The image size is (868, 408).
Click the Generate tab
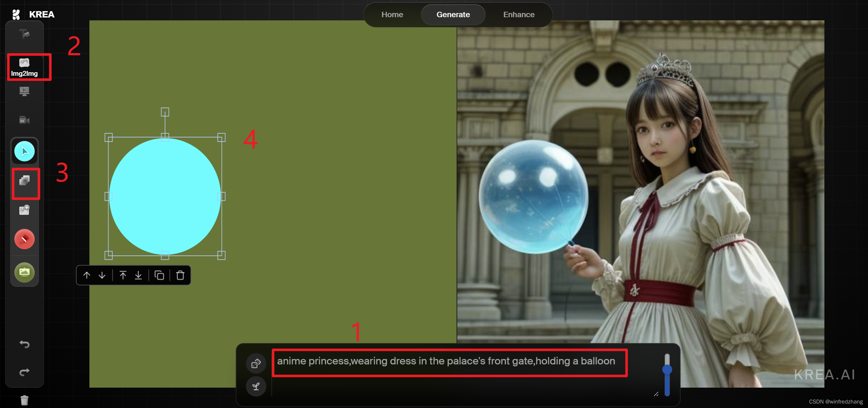pos(453,15)
